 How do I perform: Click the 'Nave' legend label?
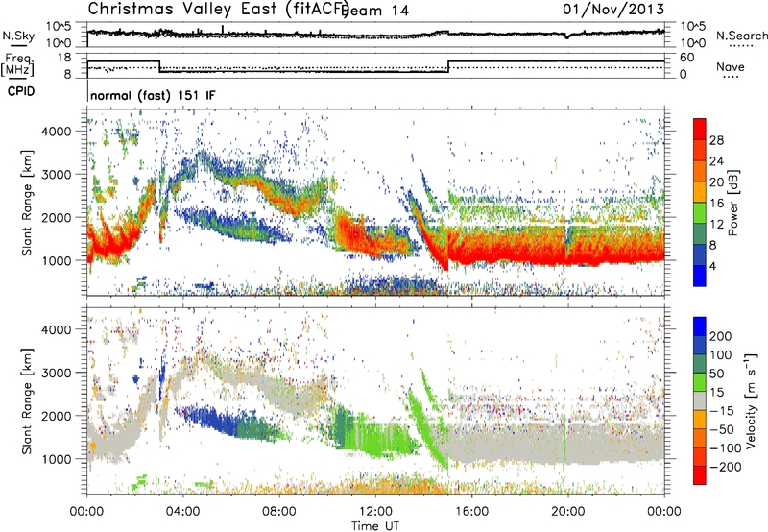731,66
